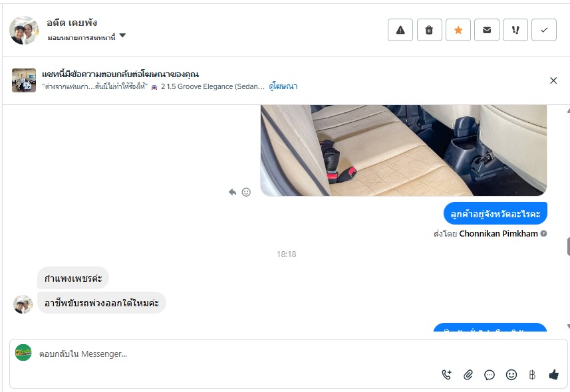Start a call with phone plus icon

[x=446, y=375]
